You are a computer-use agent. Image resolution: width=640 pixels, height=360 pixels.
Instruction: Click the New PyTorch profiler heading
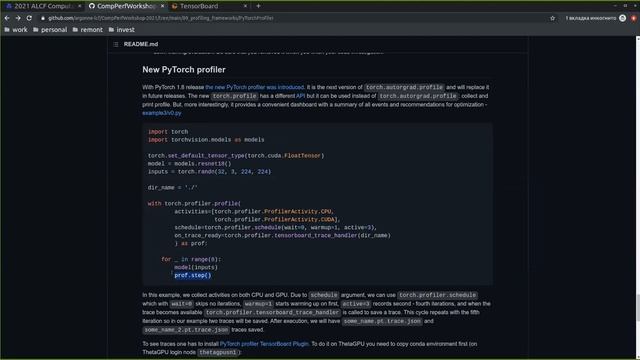184,70
